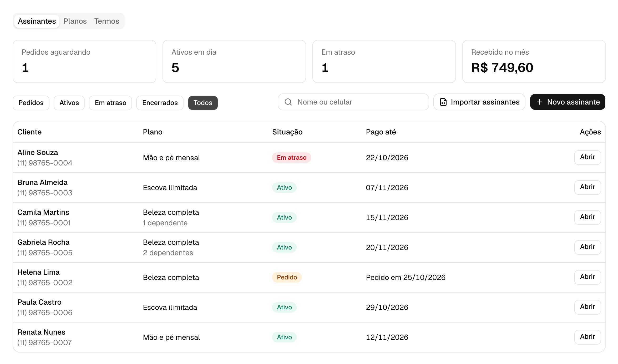Image resolution: width=618 pixels, height=364 pixels.
Task: Click Abrir for Bruna Almeida
Action: pyautogui.click(x=587, y=187)
